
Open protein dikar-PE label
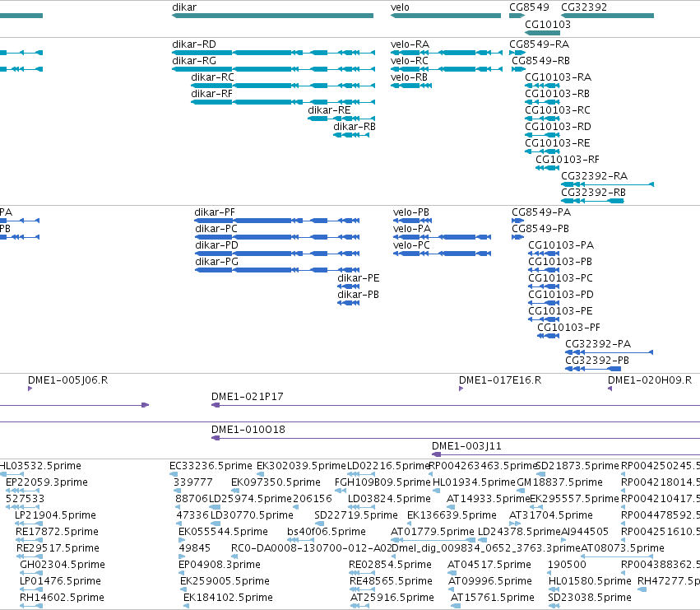[x=359, y=279]
